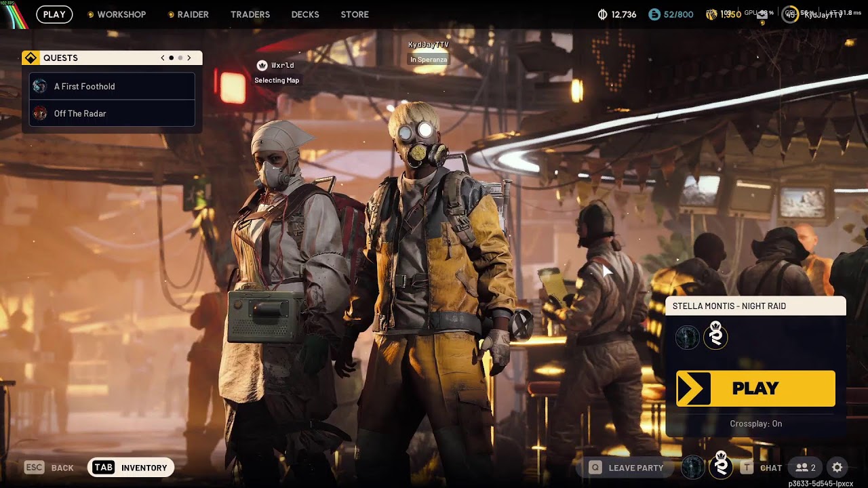Open the DECKS tab
The image size is (868, 488).
pos(305,14)
